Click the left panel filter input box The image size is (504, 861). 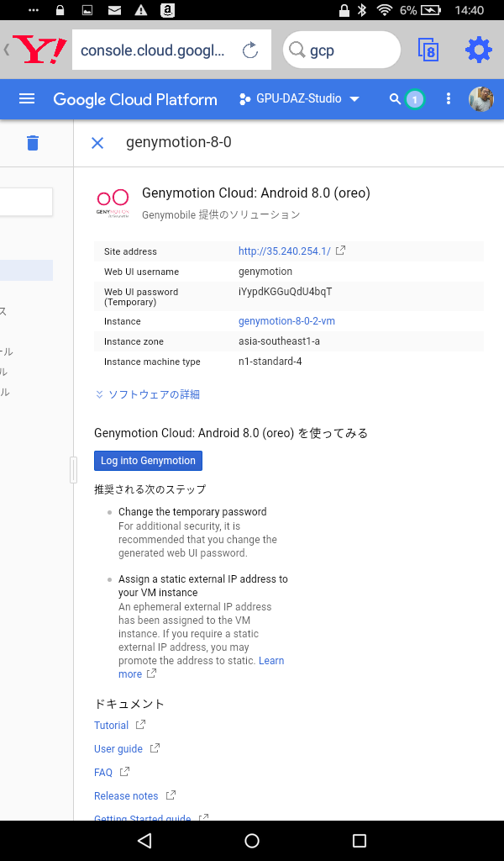click(26, 202)
